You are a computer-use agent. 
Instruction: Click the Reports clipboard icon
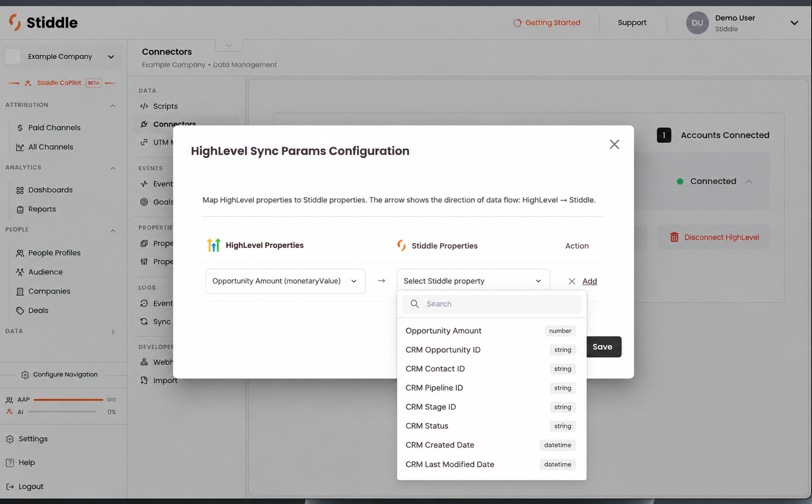coord(20,210)
